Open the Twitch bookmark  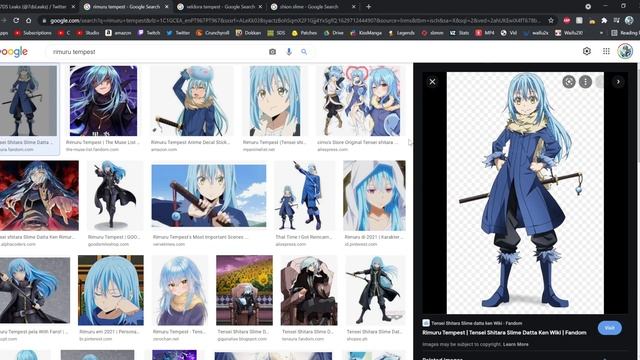[x=149, y=33]
